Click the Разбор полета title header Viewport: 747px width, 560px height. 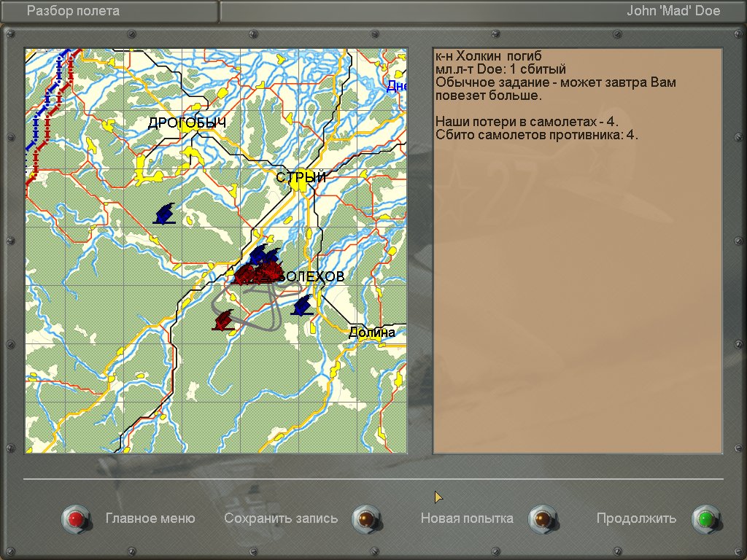click(73, 11)
